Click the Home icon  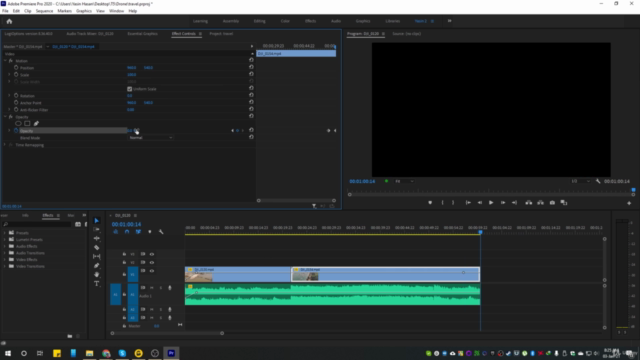pyautogui.click(x=9, y=21)
